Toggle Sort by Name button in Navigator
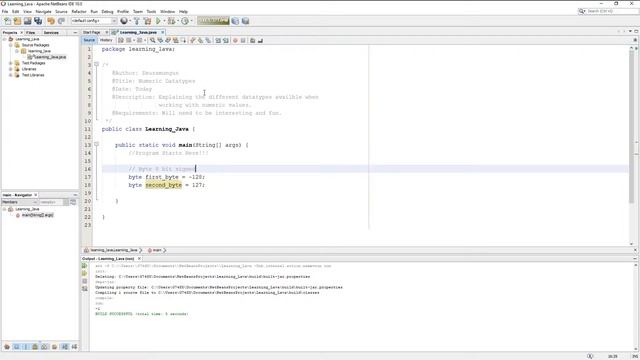Viewport: 640px width, 360px height. pyautogui.click(x=65, y=347)
